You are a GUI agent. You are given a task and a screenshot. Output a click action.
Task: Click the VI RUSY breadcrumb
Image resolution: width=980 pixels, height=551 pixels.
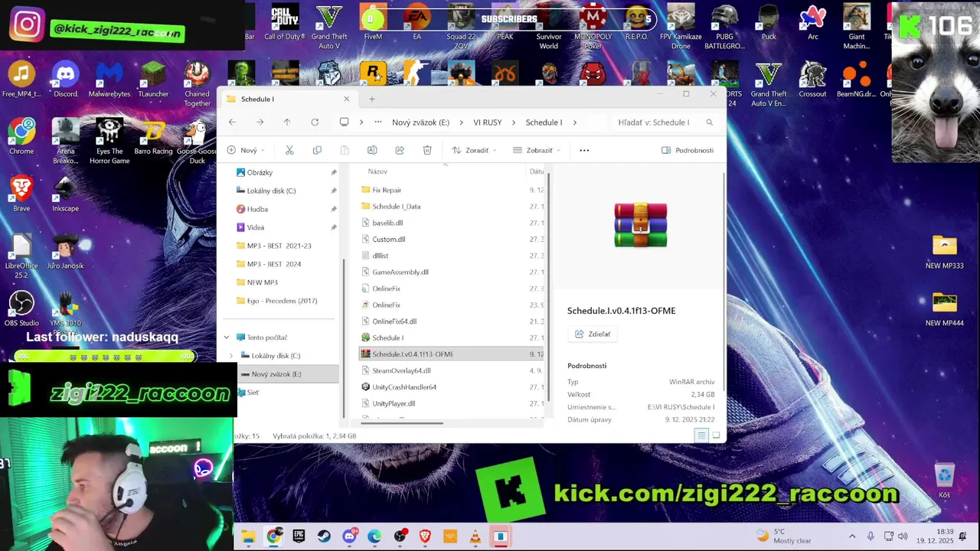pos(488,122)
